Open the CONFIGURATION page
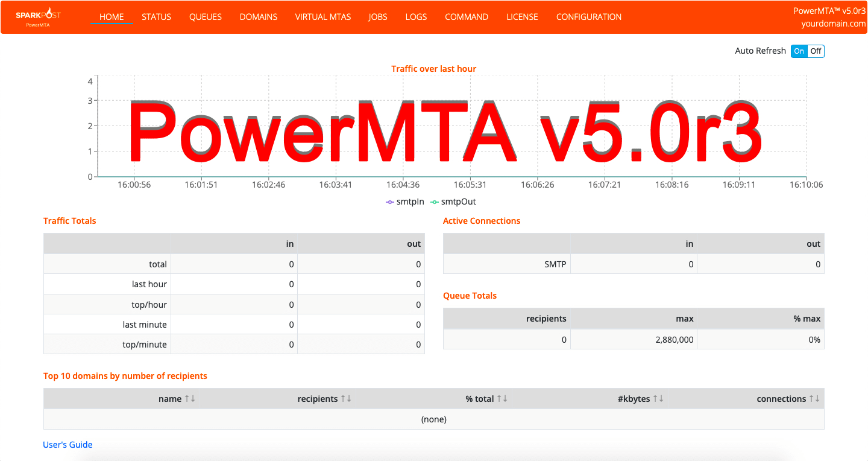The width and height of the screenshot is (868, 461). click(589, 17)
